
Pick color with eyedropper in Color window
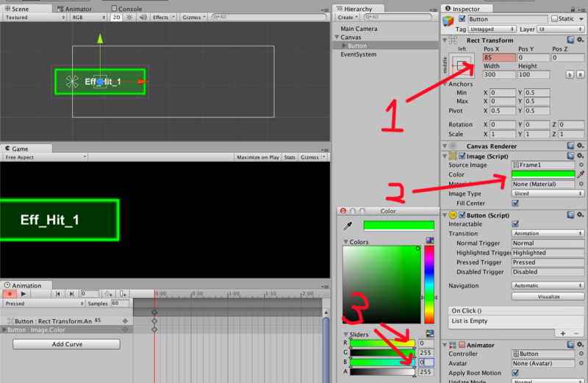348,226
